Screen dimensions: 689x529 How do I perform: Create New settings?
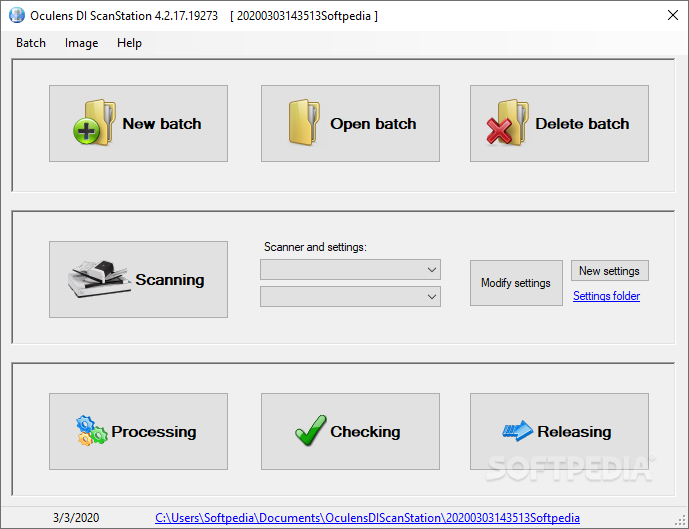tap(609, 271)
